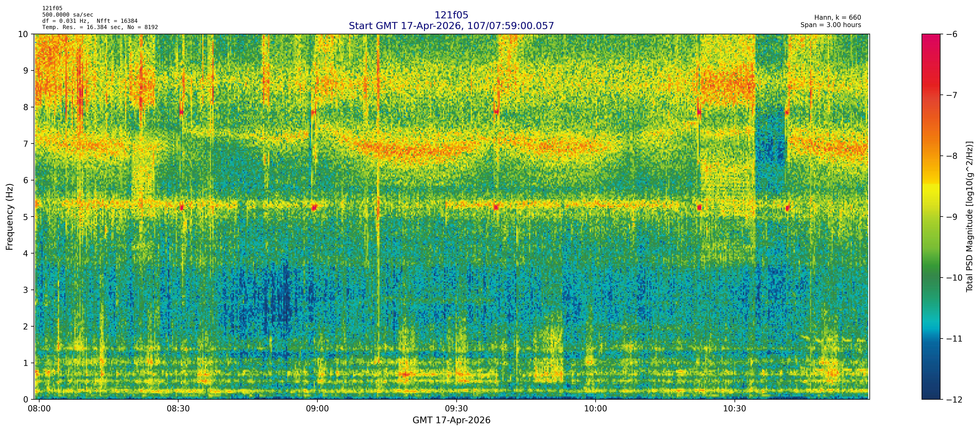Image resolution: width=980 pixels, height=431 pixels.
Task: Click the 10:00 time axis tick label
Action: pyautogui.click(x=595, y=409)
